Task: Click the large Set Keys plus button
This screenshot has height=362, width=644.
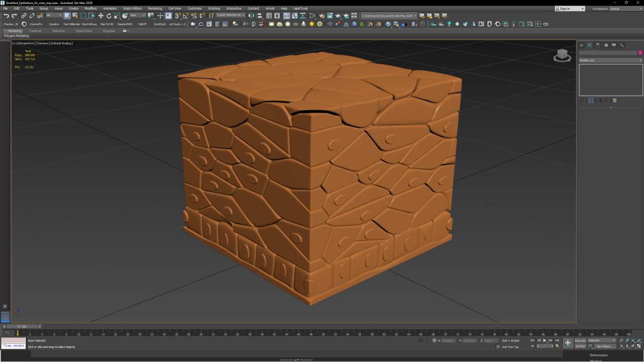Action: pyautogui.click(x=568, y=343)
